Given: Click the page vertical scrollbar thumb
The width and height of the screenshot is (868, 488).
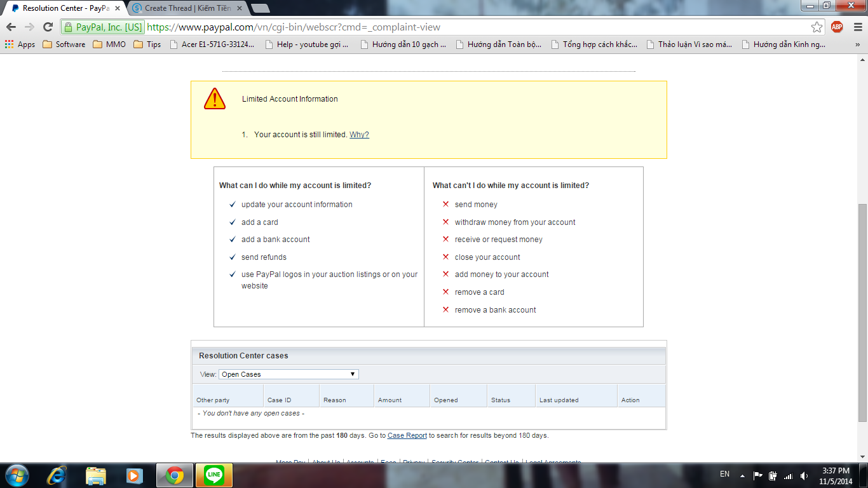Looking at the screenshot, I should pos(862,313).
